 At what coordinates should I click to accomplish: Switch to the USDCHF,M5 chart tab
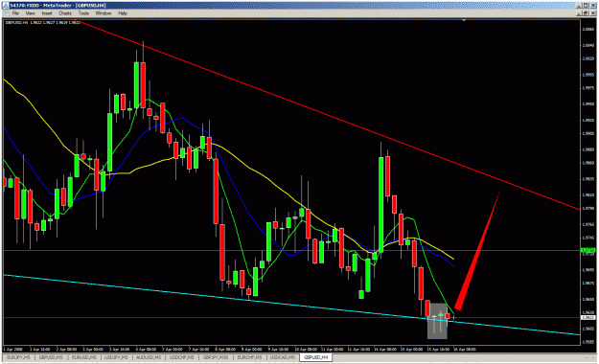tap(182, 357)
